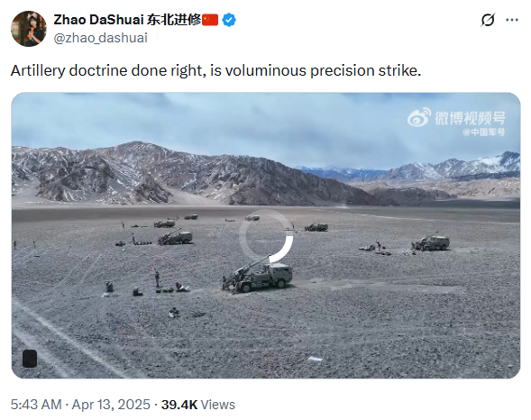Click the blue verified badge
This screenshot has height=420, width=531.
click(229, 20)
